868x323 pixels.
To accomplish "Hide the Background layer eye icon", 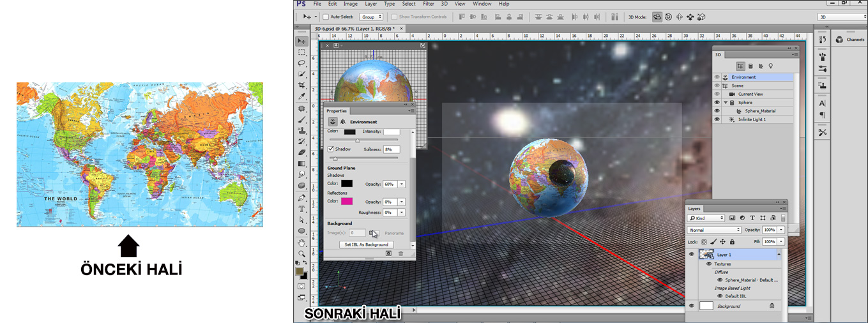I will tap(691, 306).
